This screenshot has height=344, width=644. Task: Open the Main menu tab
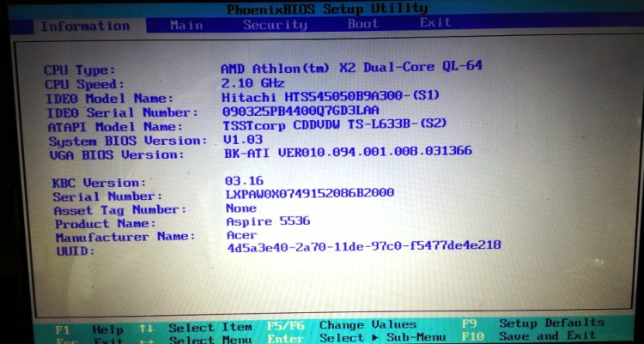click(x=186, y=26)
